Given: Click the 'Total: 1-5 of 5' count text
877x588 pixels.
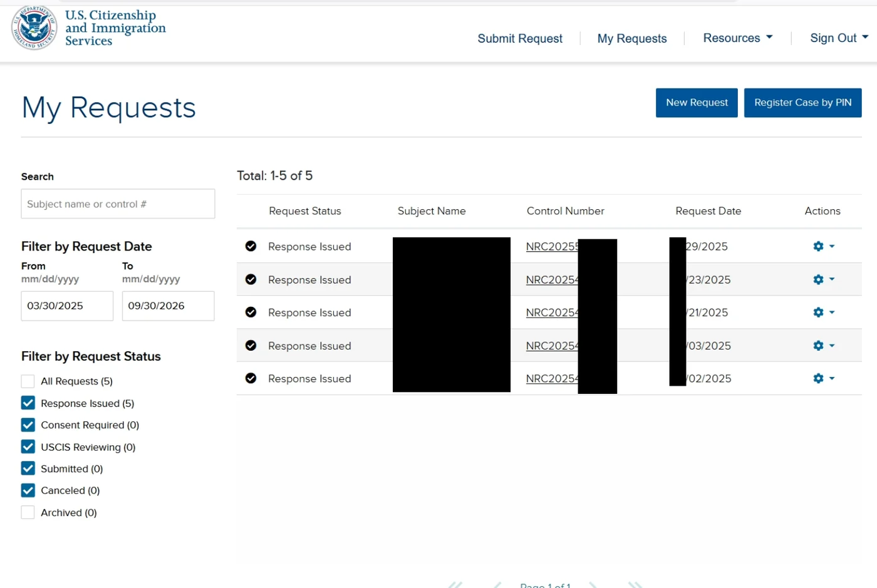Looking at the screenshot, I should point(275,176).
